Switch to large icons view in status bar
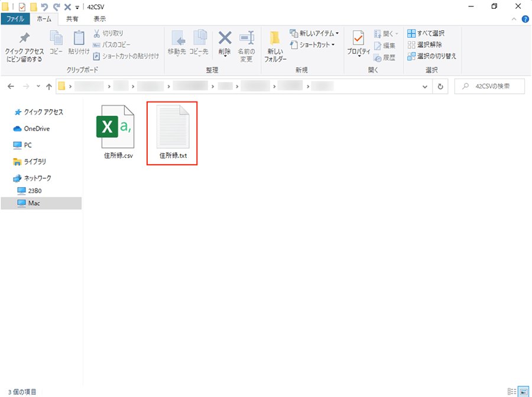The width and height of the screenshot is (532, 397). pyautogui.click(x=524, y=391)
